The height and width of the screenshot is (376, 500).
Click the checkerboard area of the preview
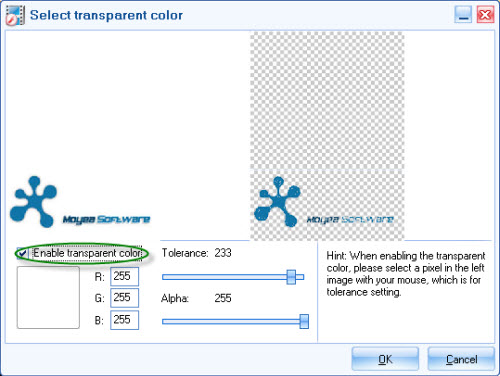[x=327, y=100]
